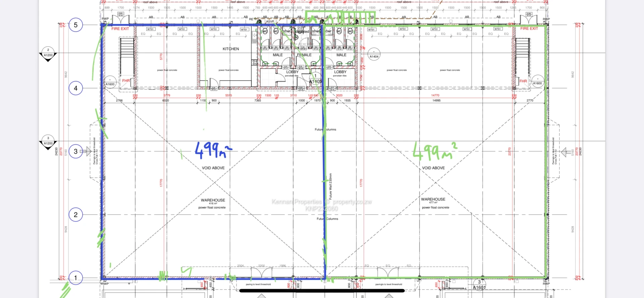Tap the black home indicator bar

[322, 291]
